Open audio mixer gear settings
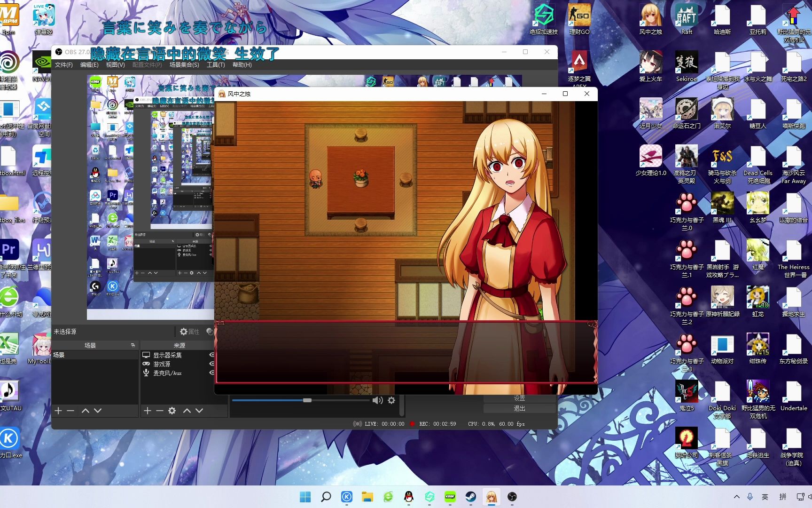The height and width of the screenshot is (508, 812). 391,400
